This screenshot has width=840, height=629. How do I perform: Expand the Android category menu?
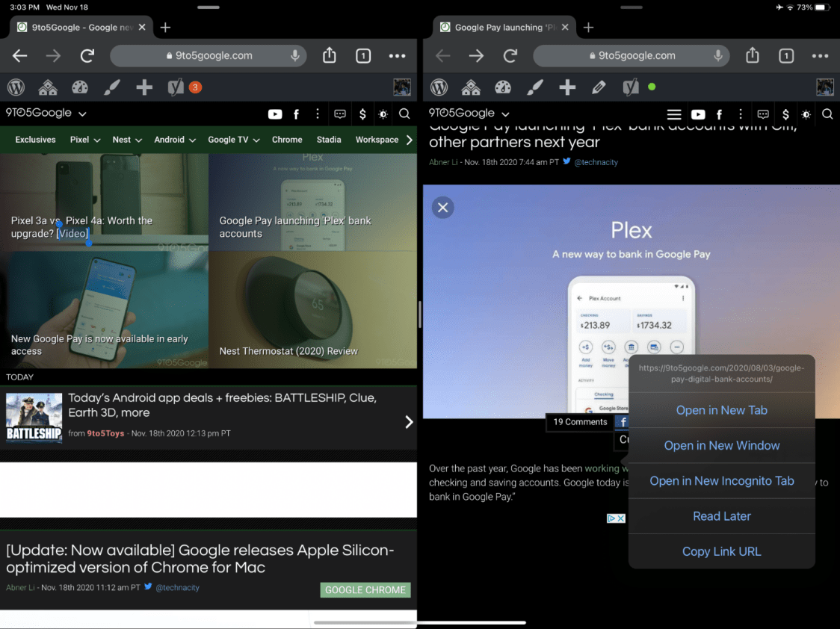pyautogui.click(x=175, y=140)
